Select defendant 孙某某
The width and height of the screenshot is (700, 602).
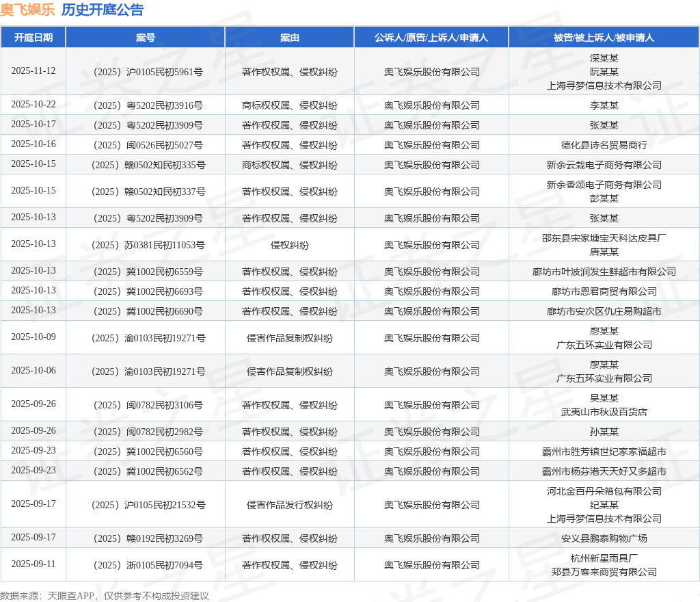pyautogui.click(x=604, y=432)
